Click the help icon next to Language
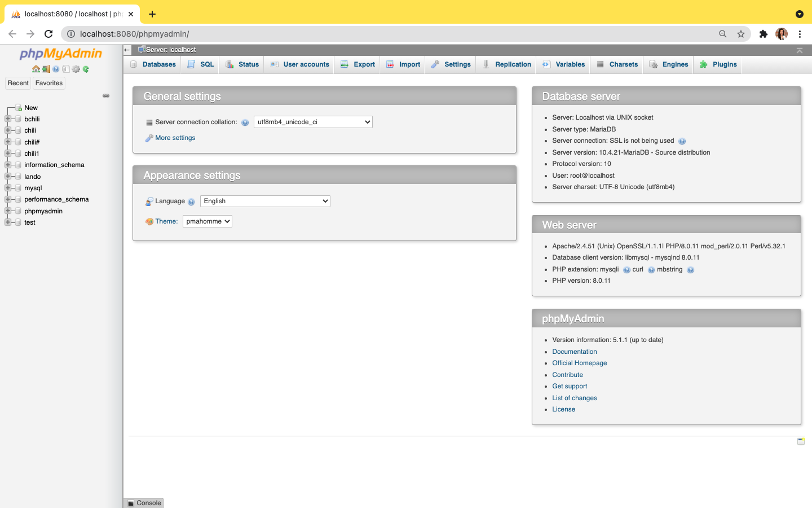The image size is (812, 508). click(191, 202)
